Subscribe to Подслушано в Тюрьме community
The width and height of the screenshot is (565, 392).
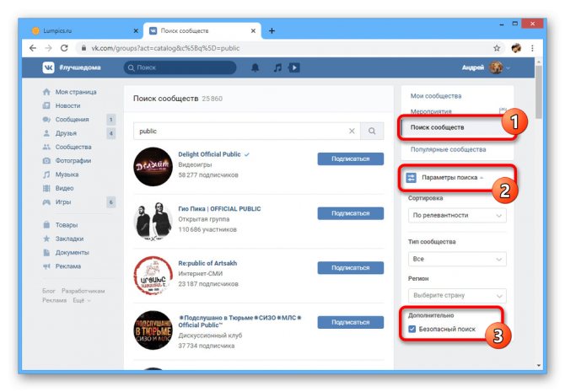tap(350, 322)
